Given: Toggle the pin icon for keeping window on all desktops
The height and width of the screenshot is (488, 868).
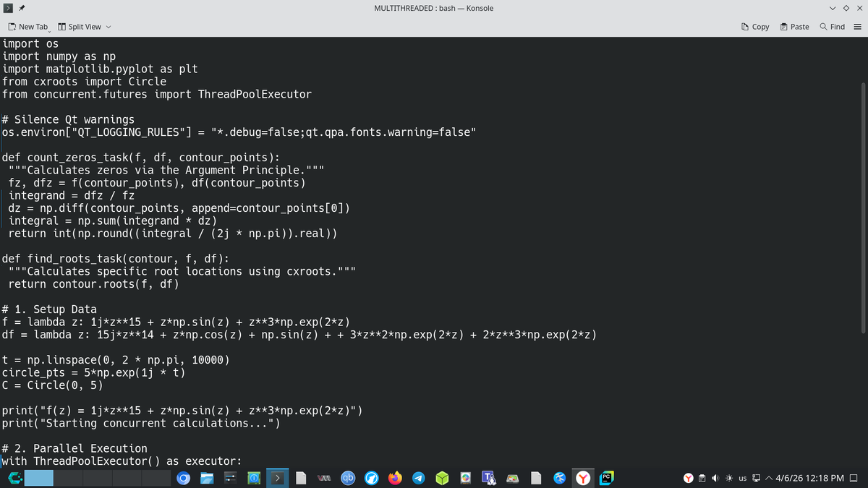Looking at the screenshot, I should point(22,8).
